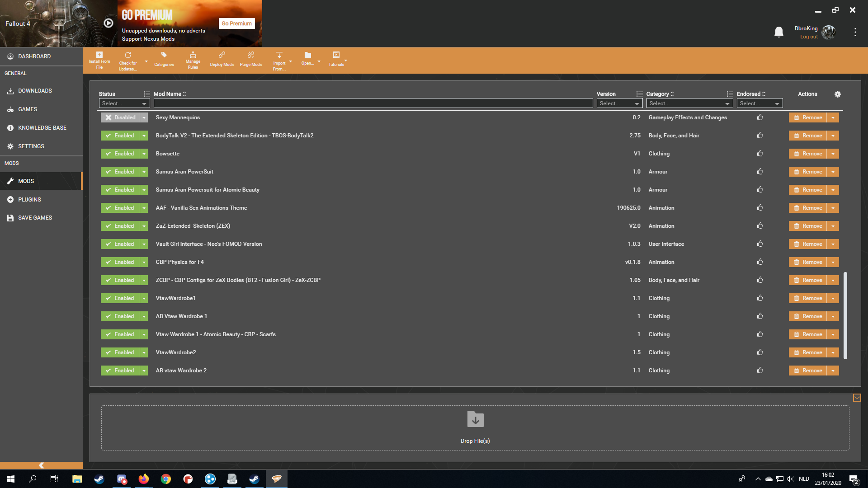
Task: Open Tutorials toolbar icon
Action: tap(336, 55)
